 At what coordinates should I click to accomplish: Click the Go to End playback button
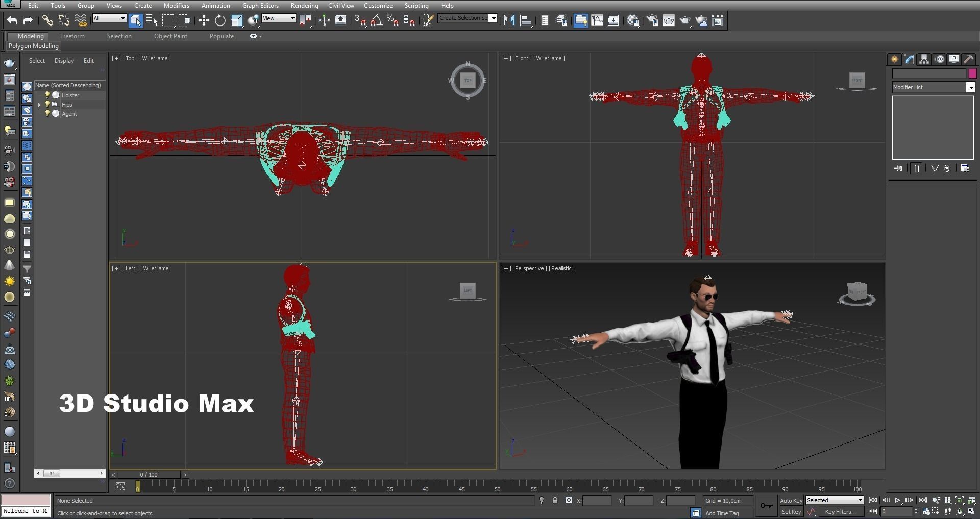[922, 500]
